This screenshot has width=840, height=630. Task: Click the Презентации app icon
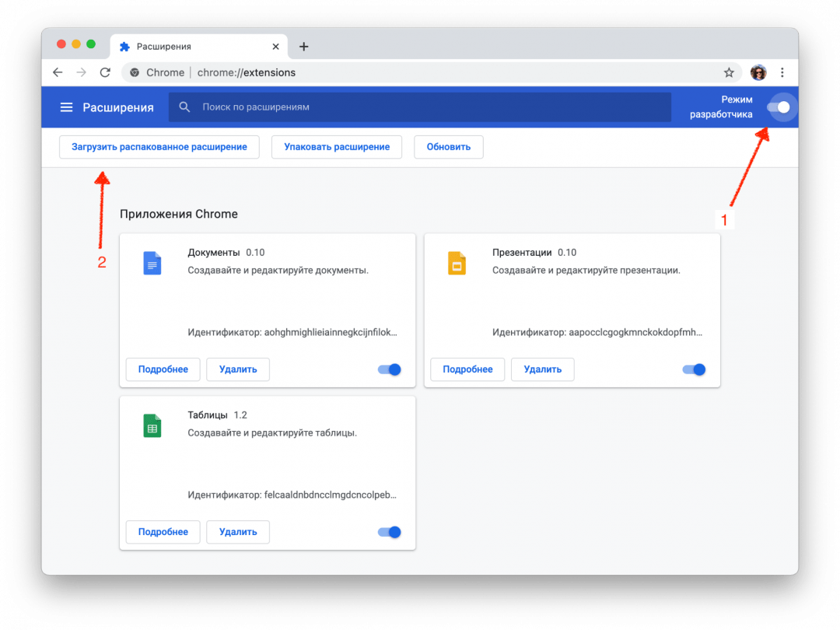coord(456,263)
